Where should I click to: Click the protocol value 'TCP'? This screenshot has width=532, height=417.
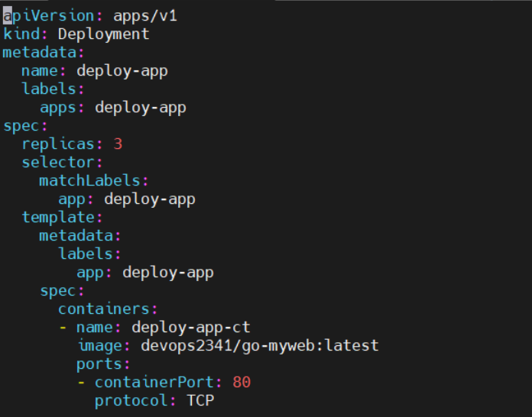click(x=200, y=401)
